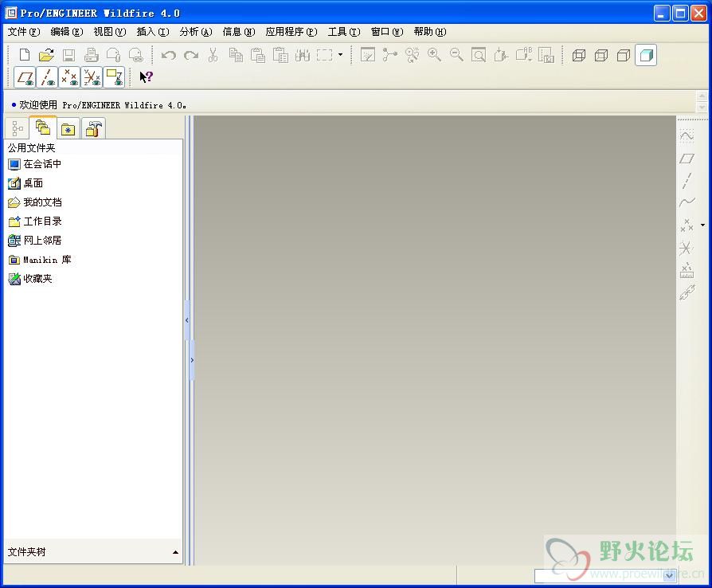Image resolution: width=712 pixels, height=588 pixels.
Task: Switch to the Folder Browser tab
Action: click(43, 127)
